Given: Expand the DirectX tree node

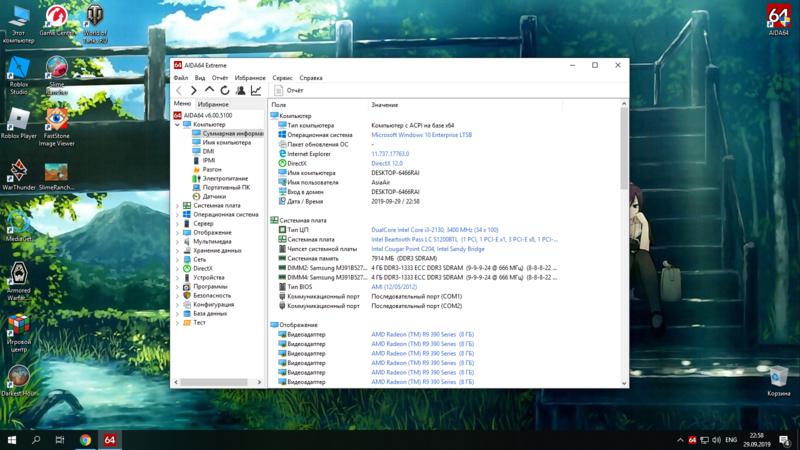Looking at the screenshot, I should click(177, 268).
